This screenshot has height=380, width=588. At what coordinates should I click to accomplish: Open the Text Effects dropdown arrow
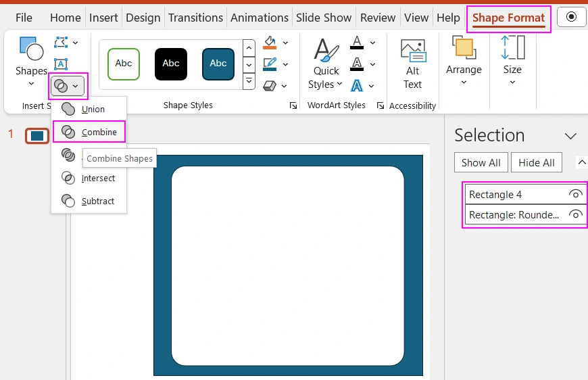(x=371, y=86)
